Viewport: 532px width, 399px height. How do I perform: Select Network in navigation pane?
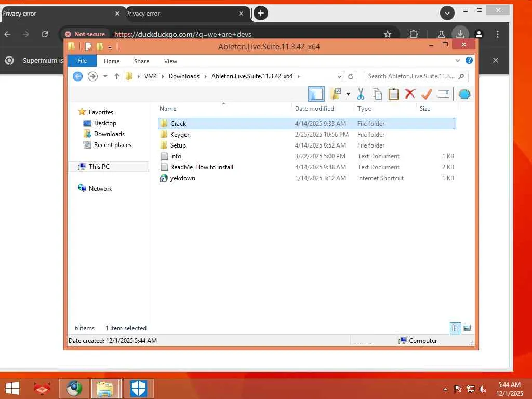point(100,188)
